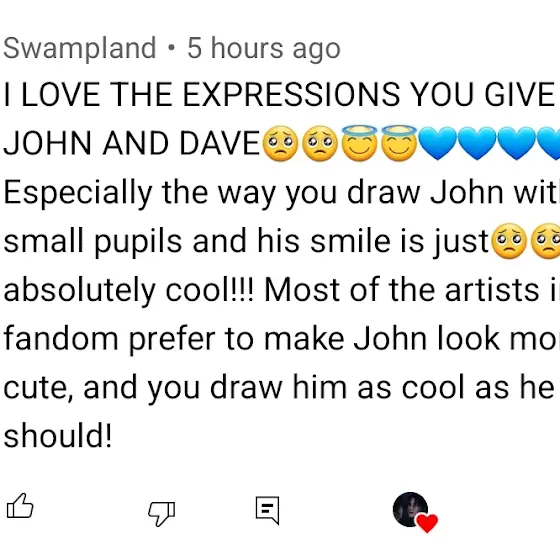The image size is (560, 560).
Task: Click the second halo smiling emoji
Action: pos(399,143)
